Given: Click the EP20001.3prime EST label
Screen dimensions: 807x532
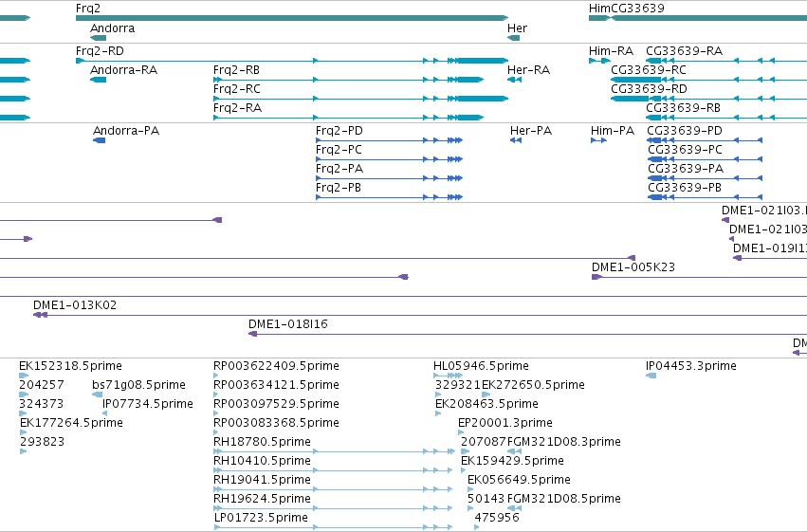Looking at the screenshot, I should tap(505, 423).
